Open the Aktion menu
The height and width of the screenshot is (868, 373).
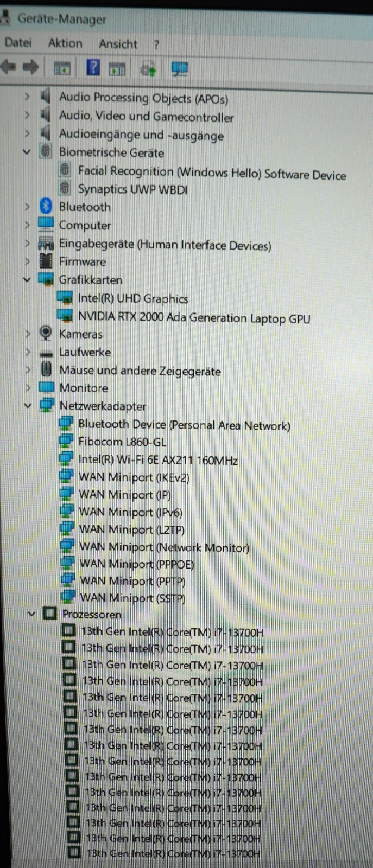coord(65,43)
